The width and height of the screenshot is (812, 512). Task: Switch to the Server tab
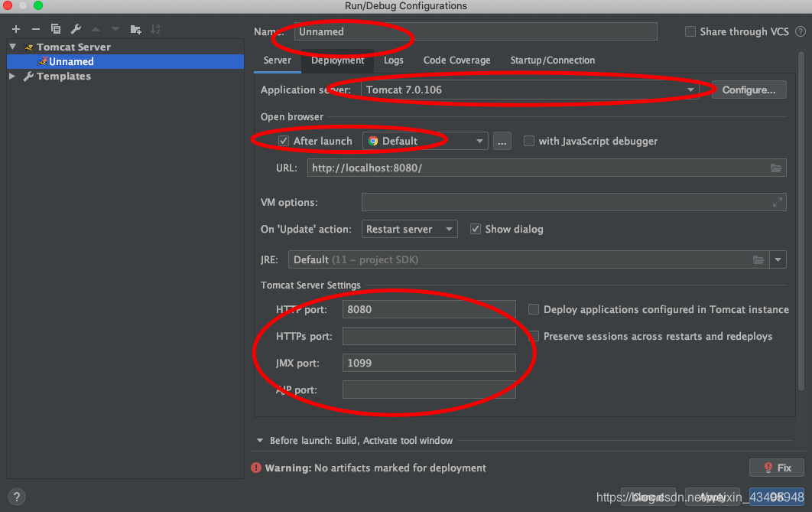[278, 60]
